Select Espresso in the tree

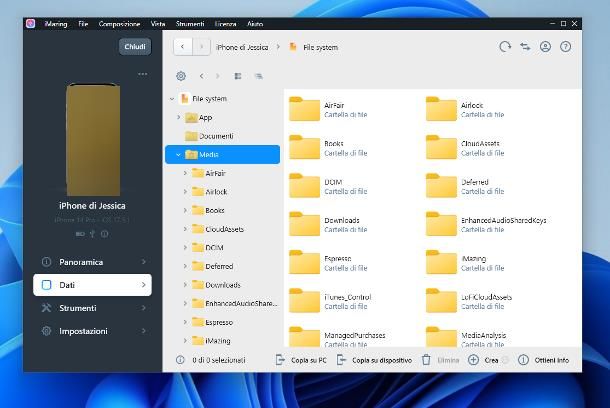click(219, 322)
